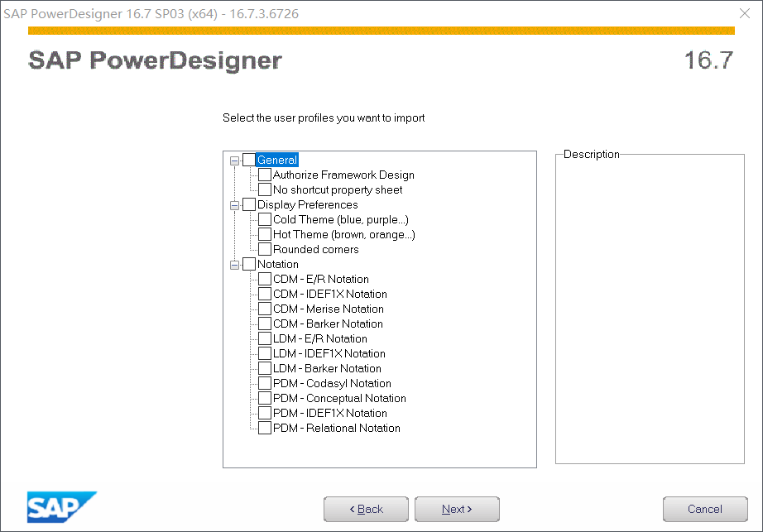
Task: Check the Notation group checkbox
Action: [248, 264]
